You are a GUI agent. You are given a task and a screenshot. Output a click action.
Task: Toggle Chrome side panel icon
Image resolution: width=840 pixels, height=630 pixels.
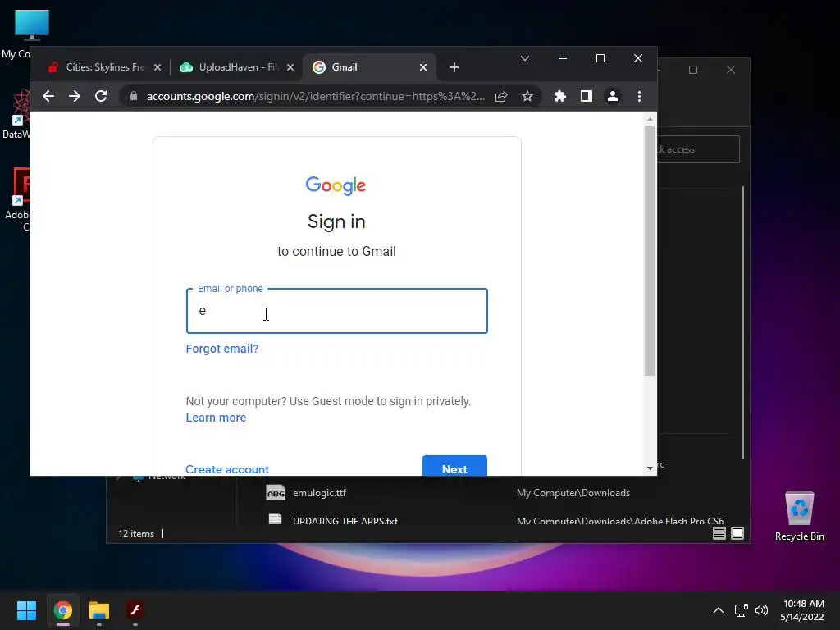tap(586, 97)
